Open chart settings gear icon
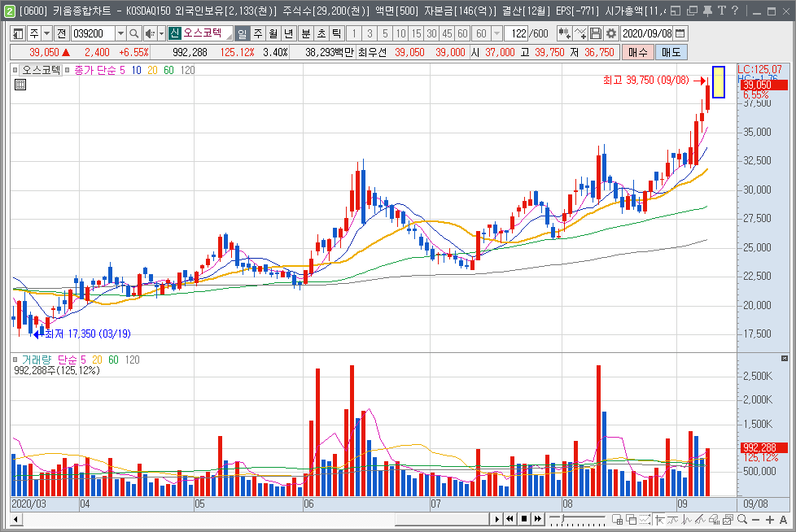The height and width of the screenshot is (532, 796). [x=611, y=33]
